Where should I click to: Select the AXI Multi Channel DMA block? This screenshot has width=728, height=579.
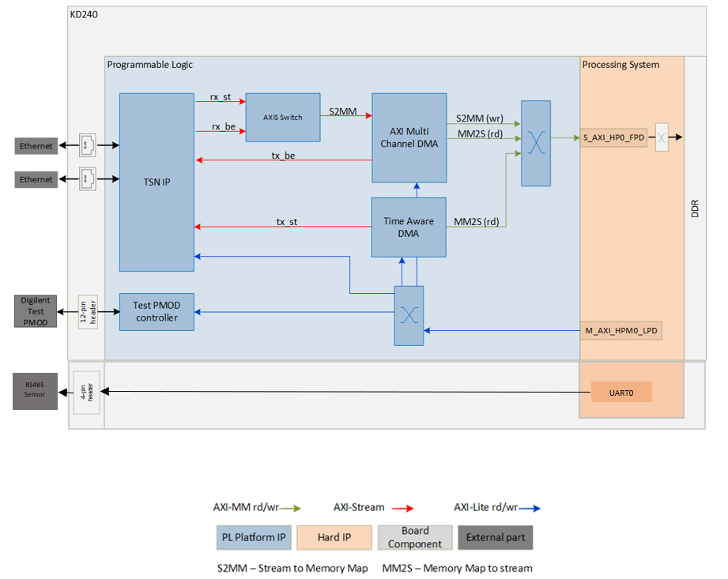tap(409, 138)
